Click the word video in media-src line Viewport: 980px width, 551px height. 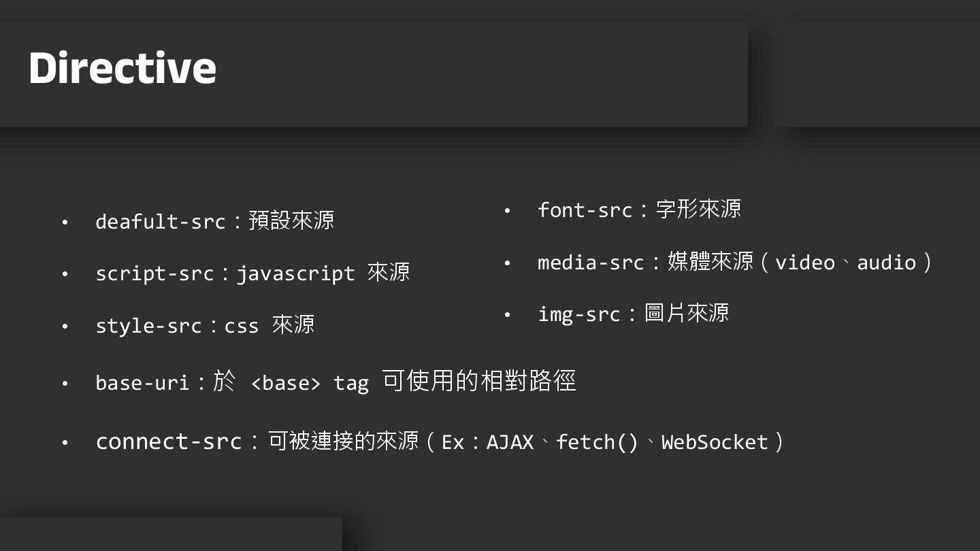pyautogui.click(x=804, y=263)
